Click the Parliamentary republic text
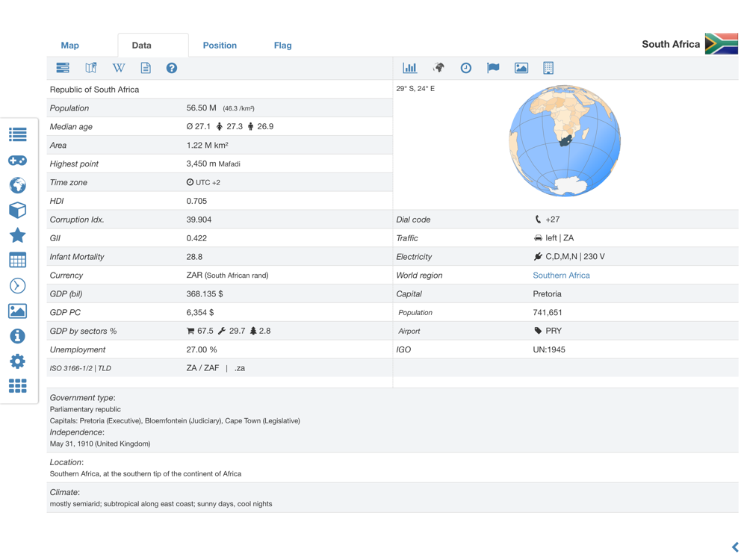Screen dimensions: 747x560 click(x=85, y=409)
